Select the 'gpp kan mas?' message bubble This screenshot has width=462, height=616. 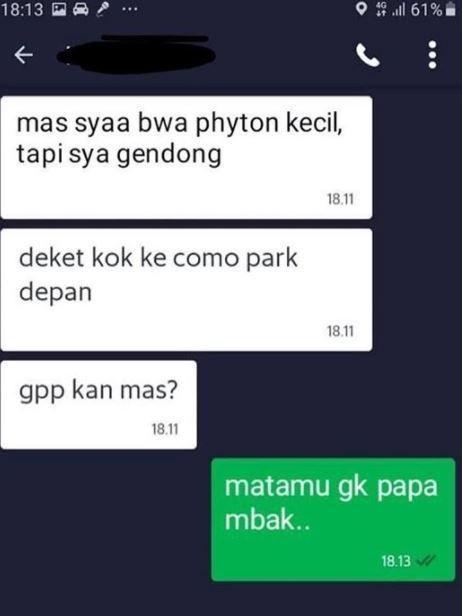99,405
